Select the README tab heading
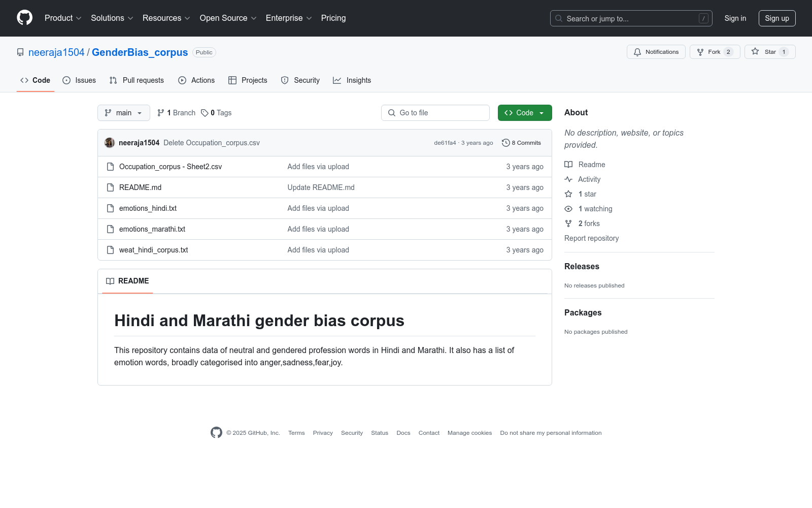812x508 pixels. (x=127, y=281)
